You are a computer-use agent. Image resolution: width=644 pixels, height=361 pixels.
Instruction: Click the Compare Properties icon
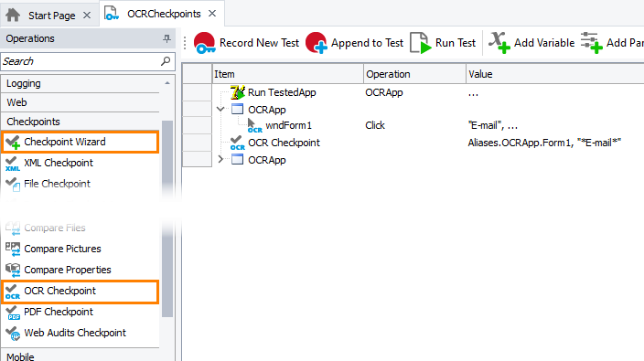[x=13, y=270]
